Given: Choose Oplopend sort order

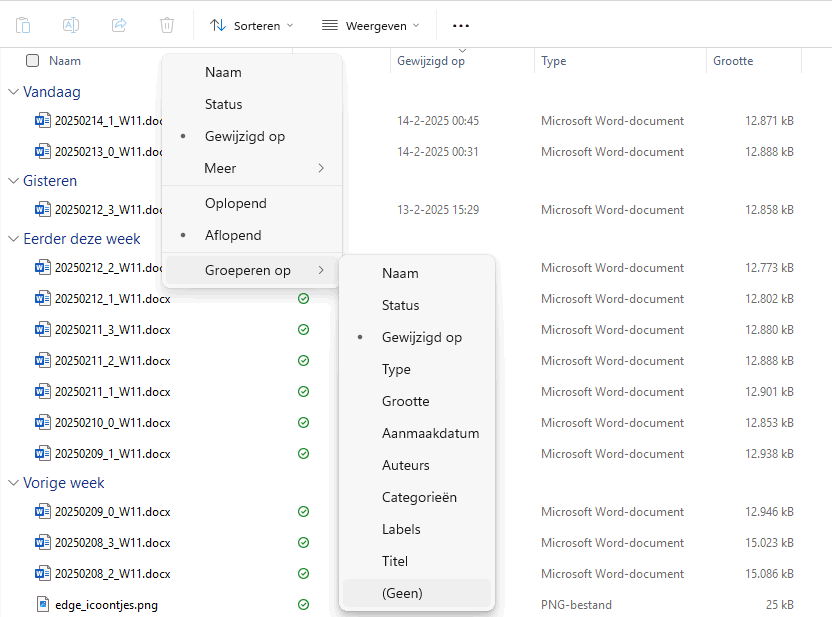Looking at the screenshot, I should [x=252, y=203].
